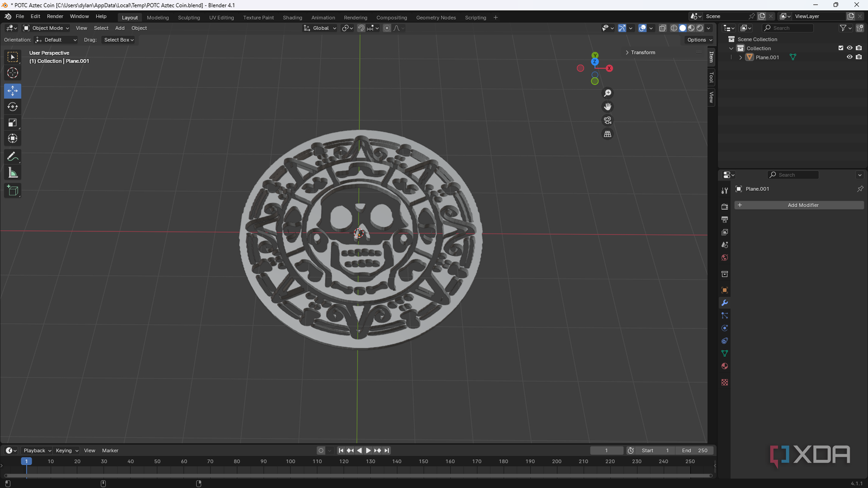Toggle camera view in the viewport
Image resolution: width=868 pixels, height=488 pixels.
tap(608, 120)
